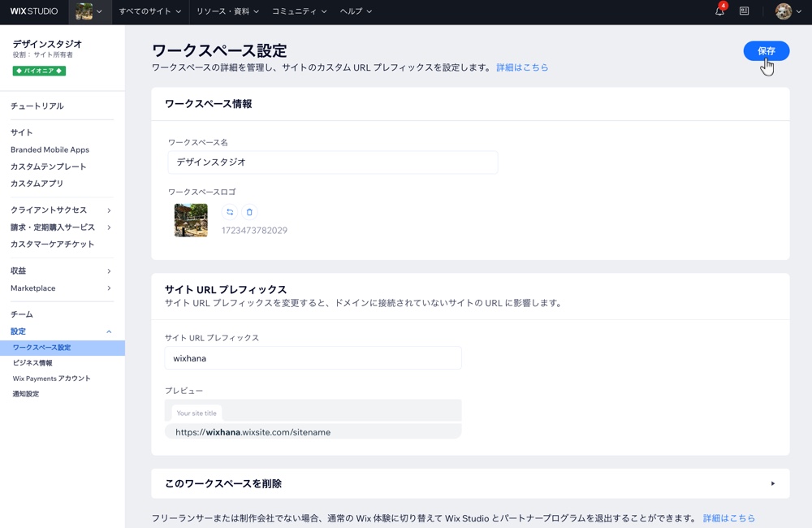Click the profile avatar picture
Image resolution: width=812 pixels, height=528 pixels.
(x=782, y=11)
